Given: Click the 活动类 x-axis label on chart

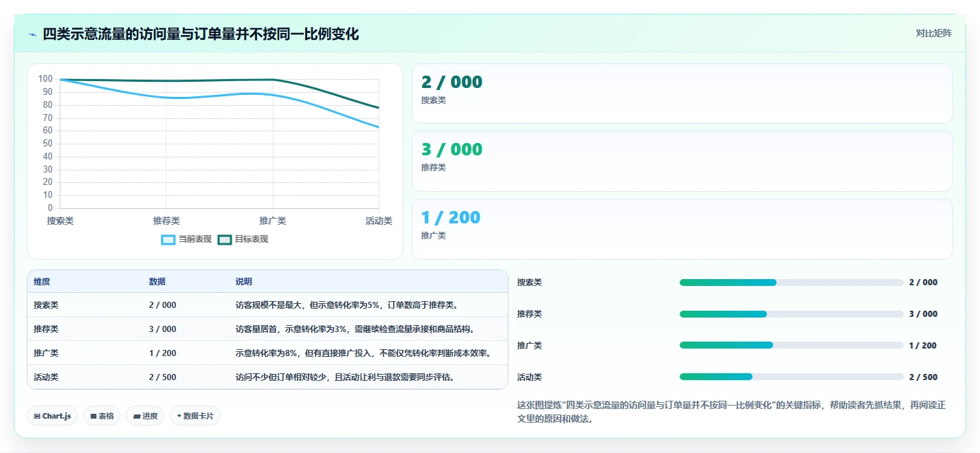Looking at the screenshot, I should 379,221.
